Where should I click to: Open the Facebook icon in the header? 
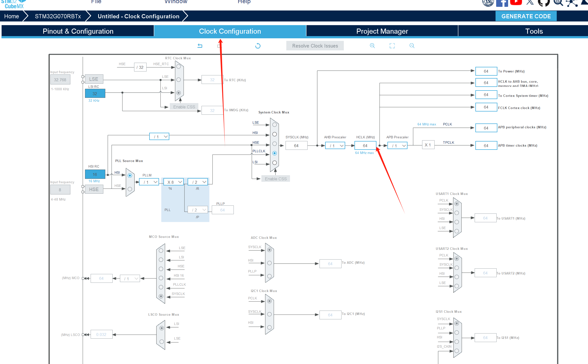pyautogui.click(x=502, y=3)
